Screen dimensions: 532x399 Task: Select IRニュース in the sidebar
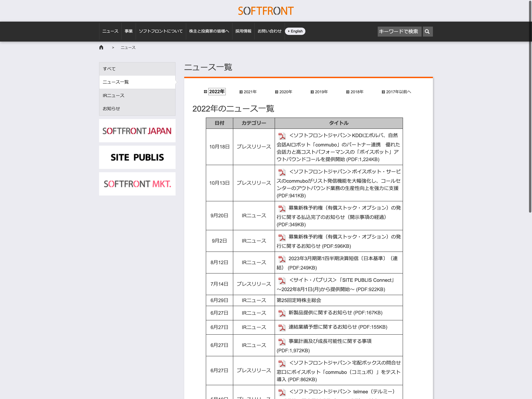click(114, 95)
